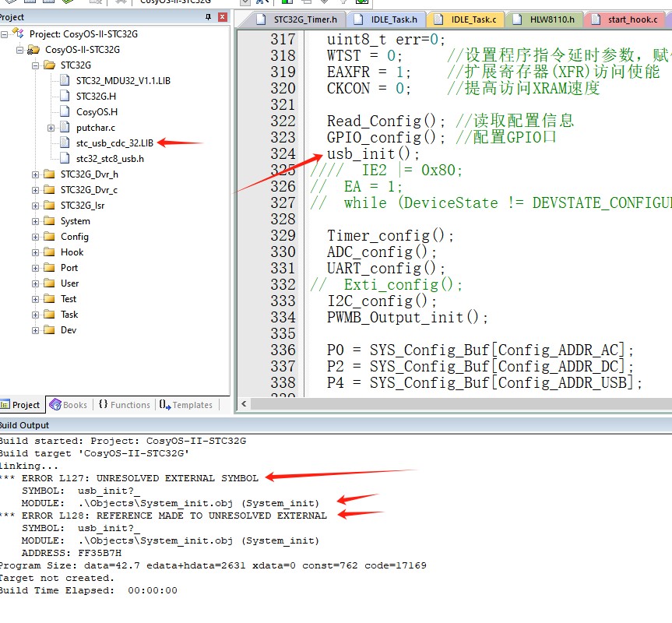672x623 pixels.
Task: Click the P0 = SYS_Config_Buf[Config_ADDR_AC] line
Action: pyautogui.click(x=480, y=350)
